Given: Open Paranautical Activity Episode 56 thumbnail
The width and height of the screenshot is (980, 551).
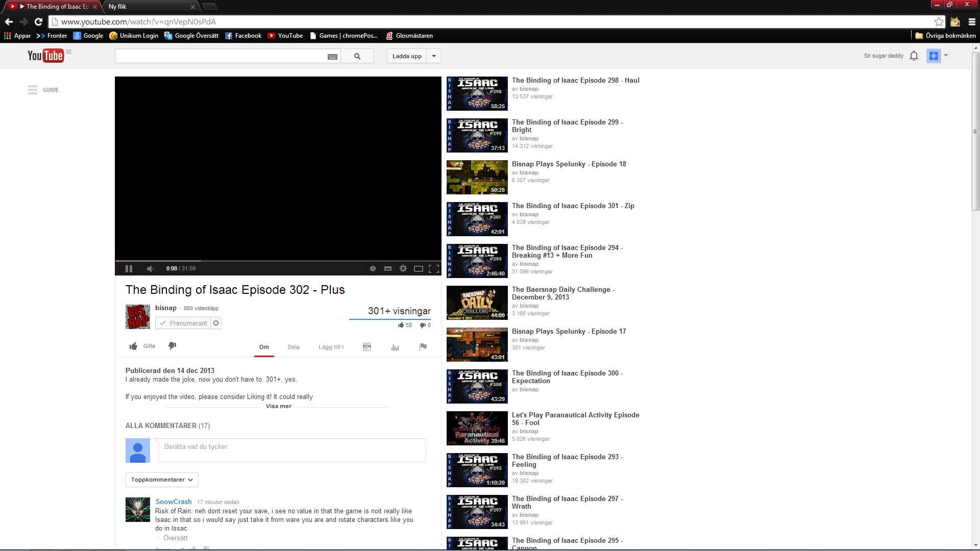Looking at the screenshot, I should 477,428.
